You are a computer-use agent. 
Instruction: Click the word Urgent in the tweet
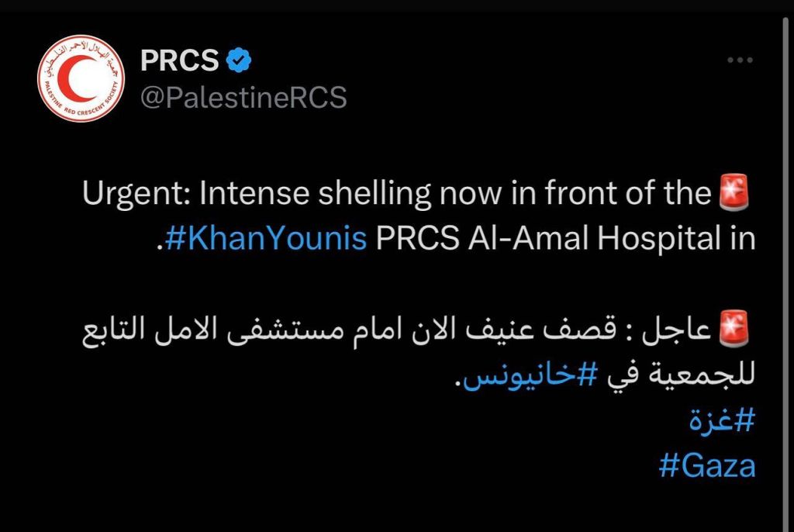coord(136,194)
